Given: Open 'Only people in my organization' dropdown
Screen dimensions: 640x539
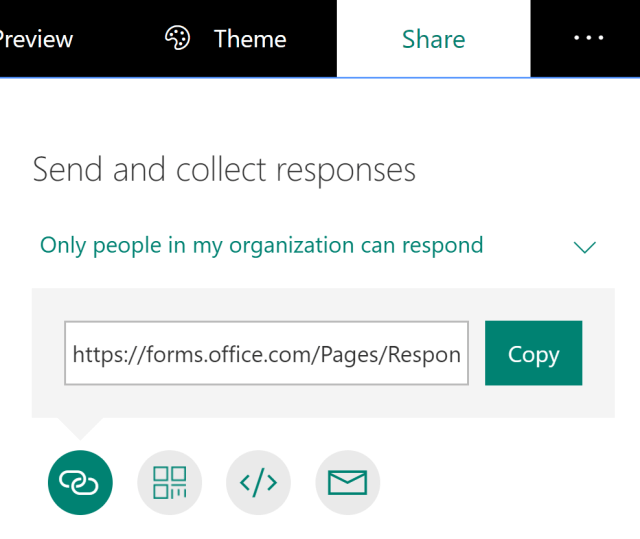Looking at the screenshot, I should 261,245.
